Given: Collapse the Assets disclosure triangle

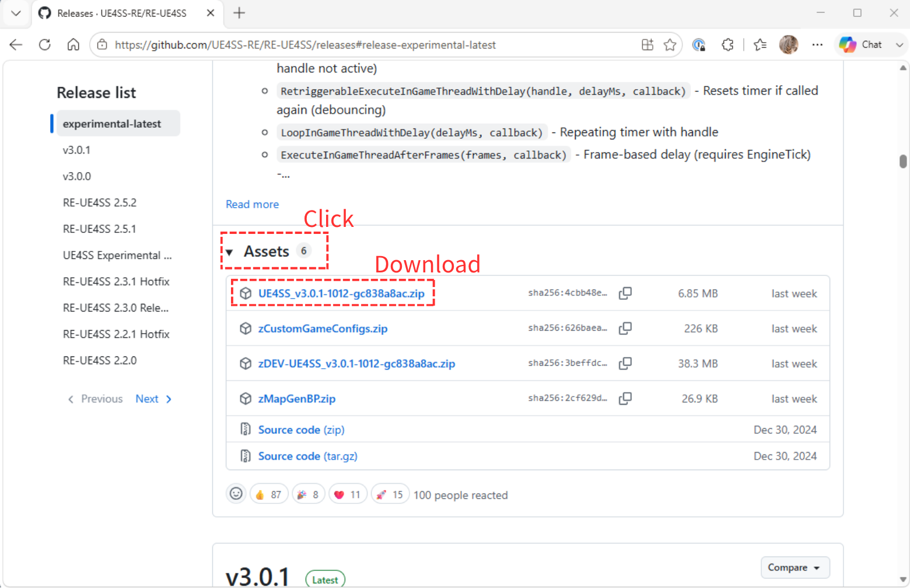Looking at the screenshot, I should pyautogui.click(x=230, y=252).
